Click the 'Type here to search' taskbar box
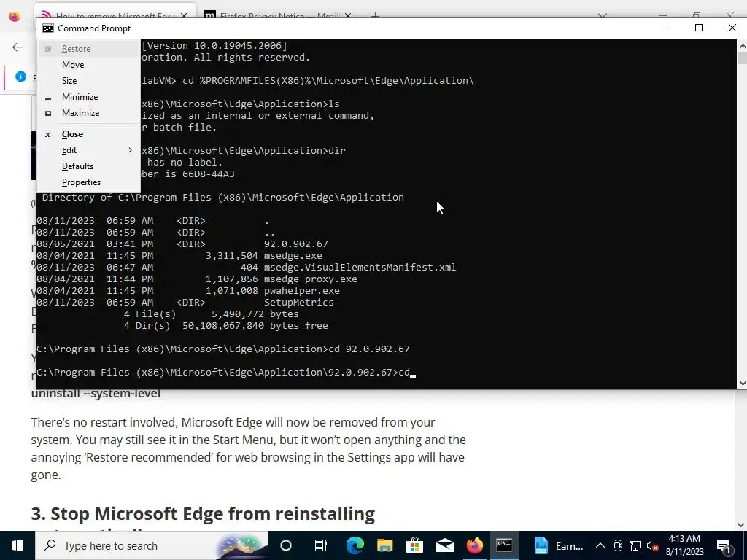 (x=152, y=545)
